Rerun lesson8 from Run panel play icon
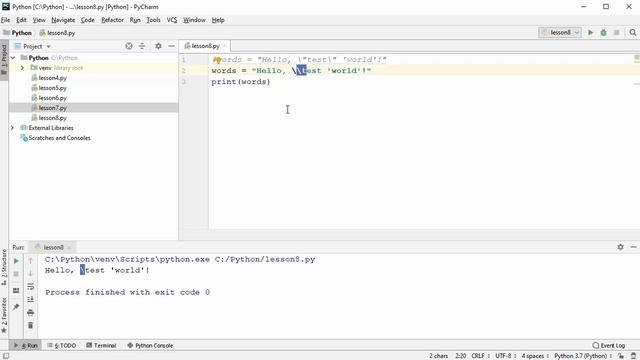 coord(16,261)
